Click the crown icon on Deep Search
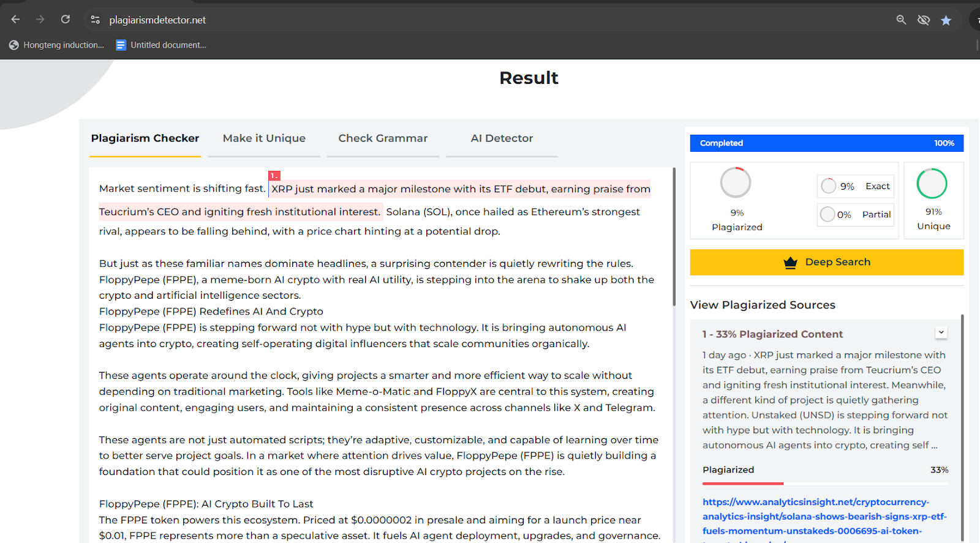 click(790, 263)
